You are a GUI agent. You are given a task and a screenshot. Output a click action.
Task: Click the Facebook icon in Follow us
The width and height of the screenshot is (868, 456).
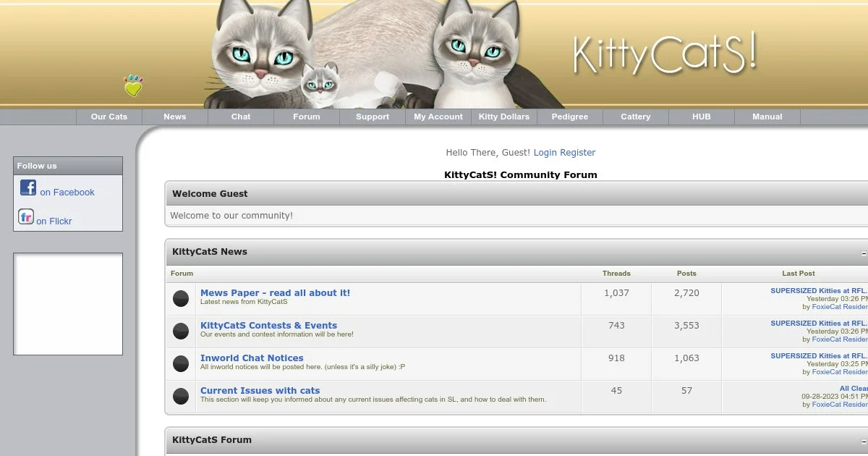pyautogui.click(x=28, y=188)
